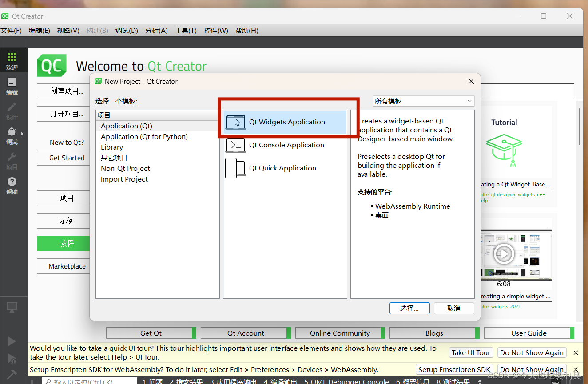This screenshot has height=384, width=588.
Task: Select the Qt Quick Application template
Action: click(x=285, y=168)
